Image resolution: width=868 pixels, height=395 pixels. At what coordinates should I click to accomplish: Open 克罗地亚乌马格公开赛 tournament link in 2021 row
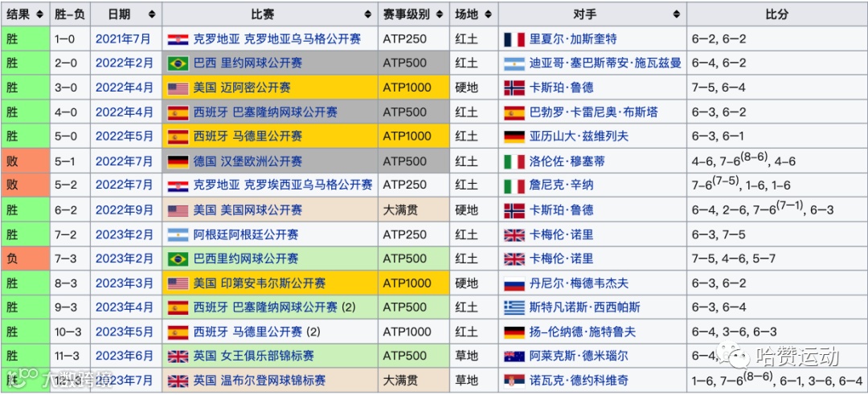302,39
